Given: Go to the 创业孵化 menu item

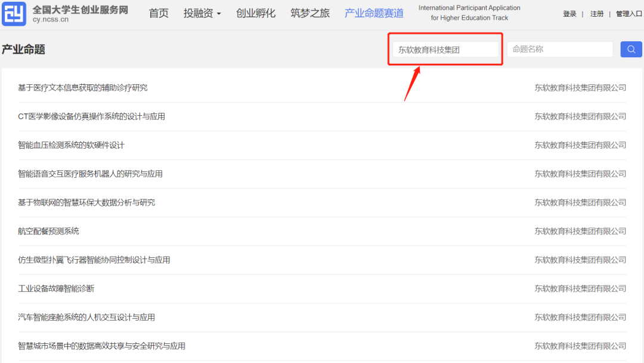Looking at the screenshot, I should [x=255, y=14].
